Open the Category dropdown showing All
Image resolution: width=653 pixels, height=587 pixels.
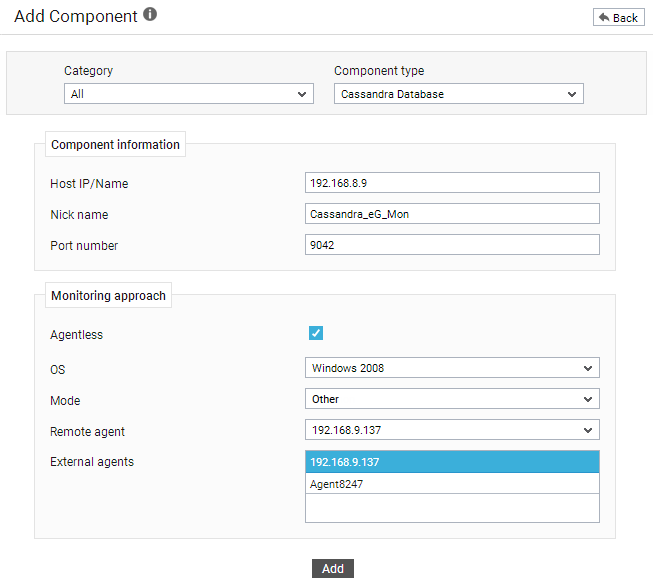(189, 94)
